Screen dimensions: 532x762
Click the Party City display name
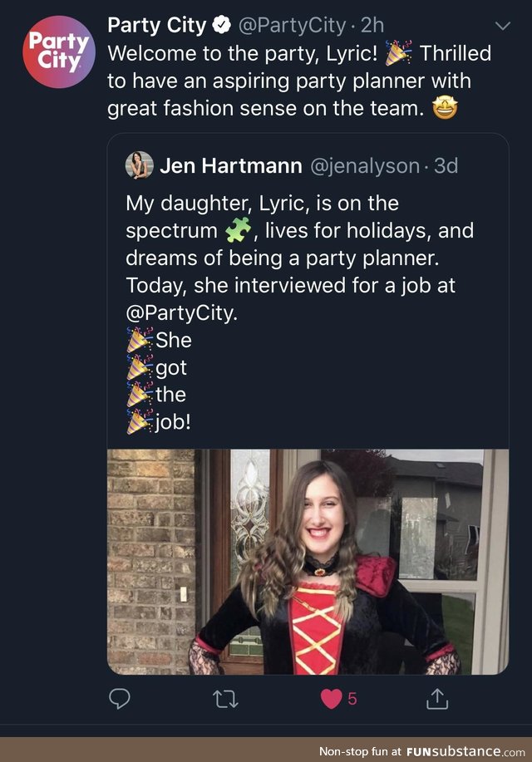coord(156,25)
